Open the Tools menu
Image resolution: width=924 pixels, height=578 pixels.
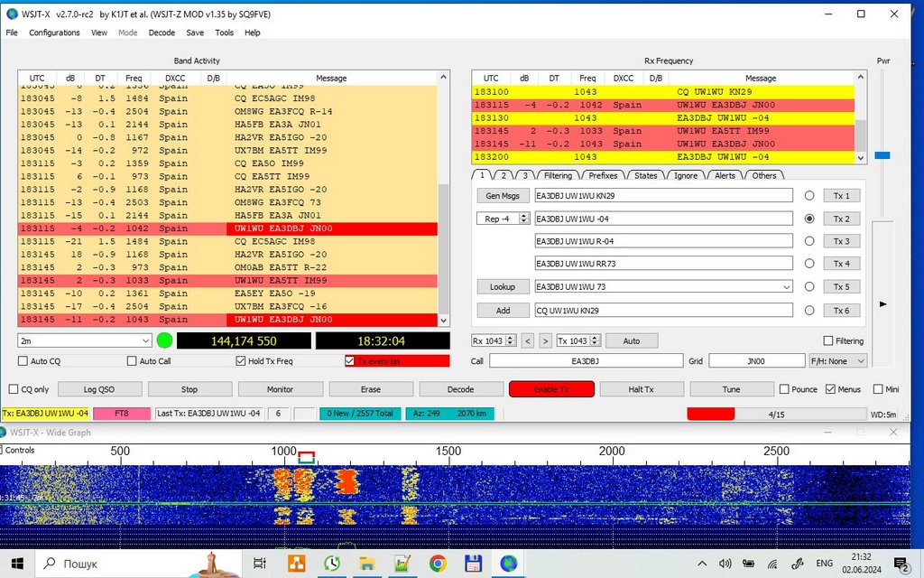click(x=224, y=33)
